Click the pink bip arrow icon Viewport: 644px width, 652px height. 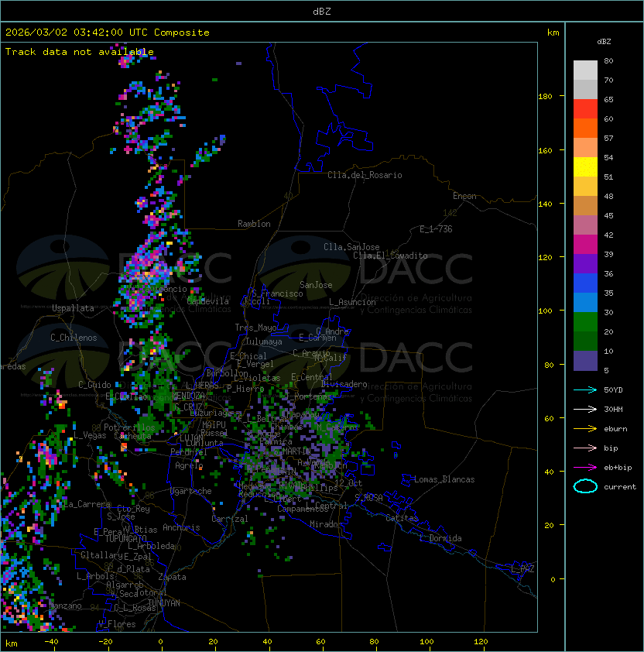[x=585, y=448]
